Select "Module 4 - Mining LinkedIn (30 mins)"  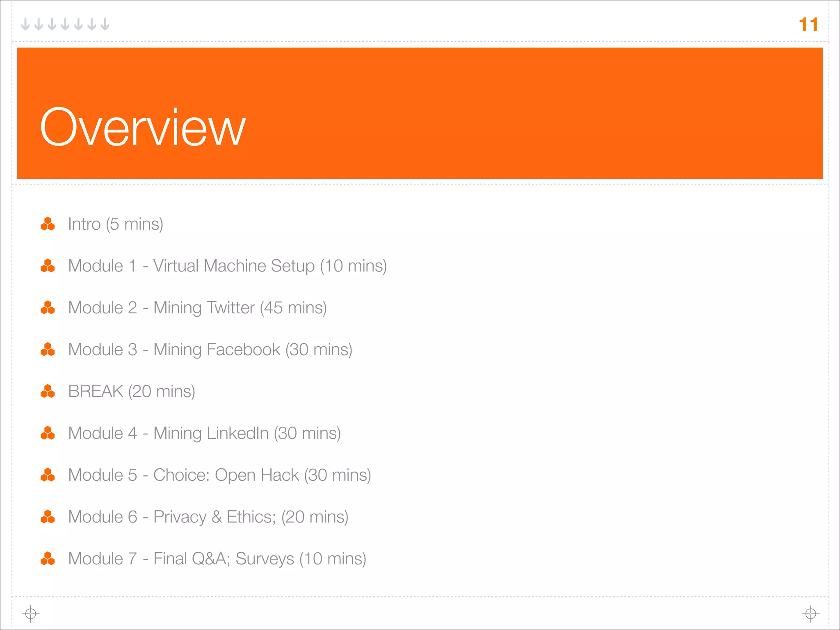pos(205,434)
